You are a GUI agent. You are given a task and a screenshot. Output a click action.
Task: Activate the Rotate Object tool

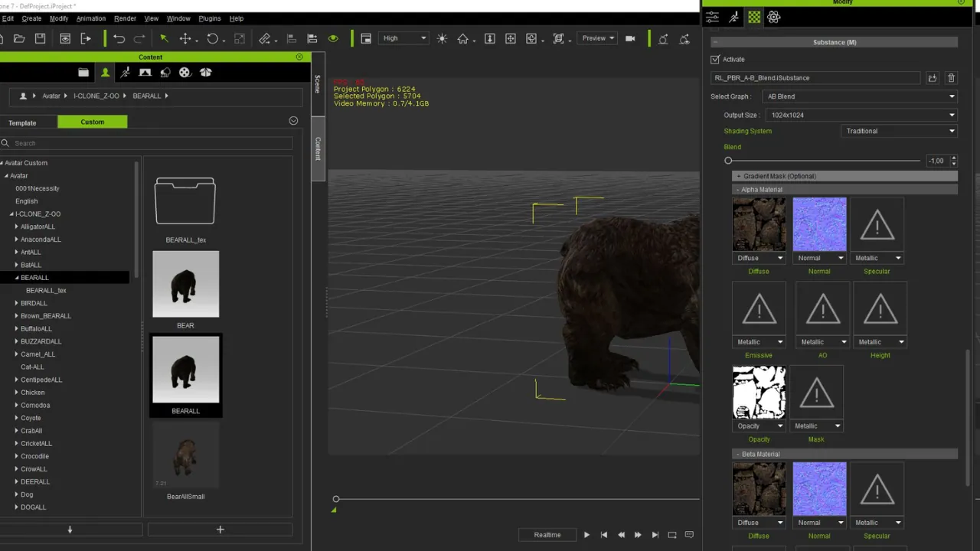pyautogui.click(x=212, y=38)
